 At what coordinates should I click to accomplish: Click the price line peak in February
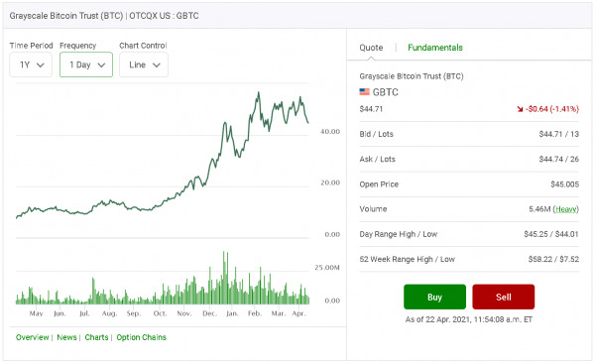259,92
